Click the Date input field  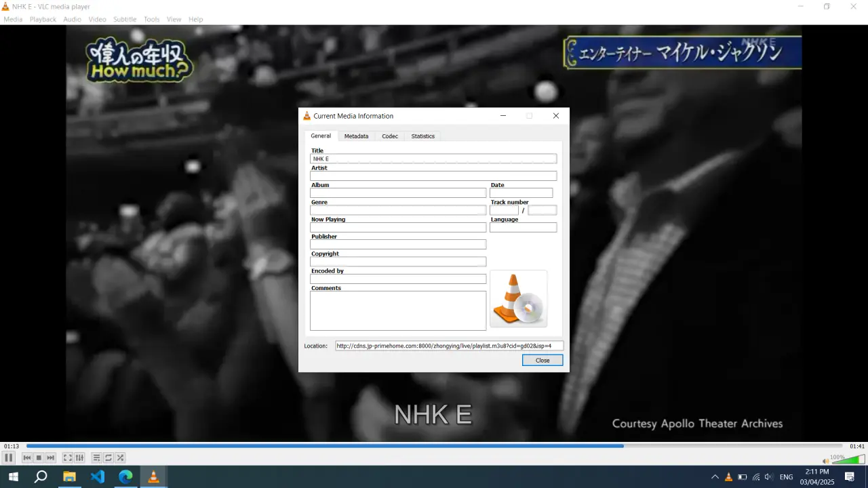(521, 193)
